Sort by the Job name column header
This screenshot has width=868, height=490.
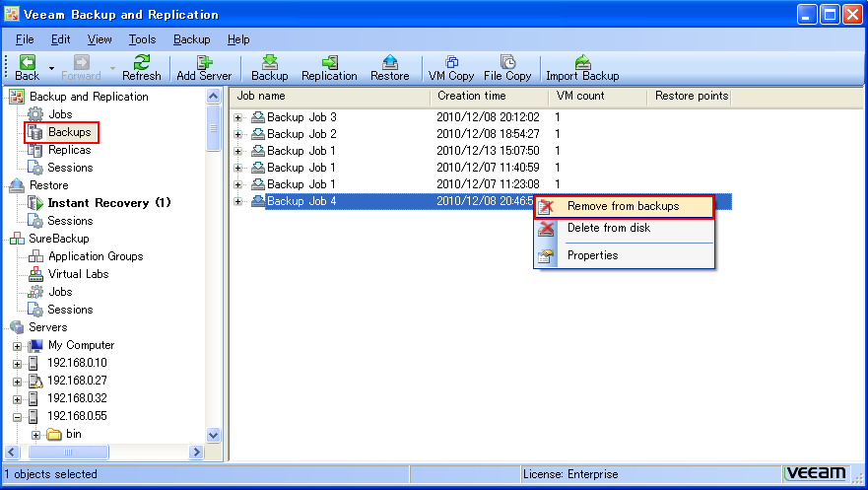point(330,96)
